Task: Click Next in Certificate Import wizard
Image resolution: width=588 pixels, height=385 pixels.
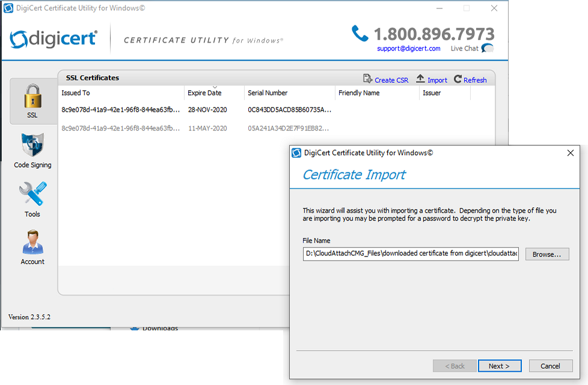Action: [x=499, y=366]
